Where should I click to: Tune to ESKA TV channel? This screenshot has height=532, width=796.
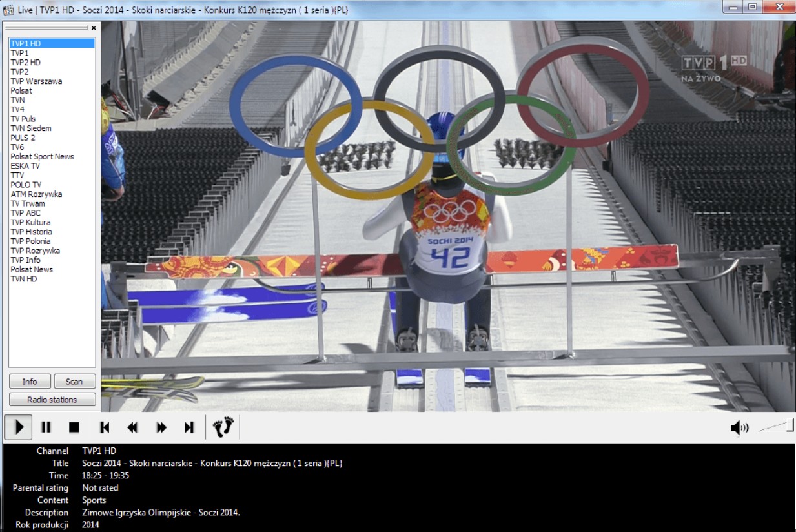pos(25,166)
